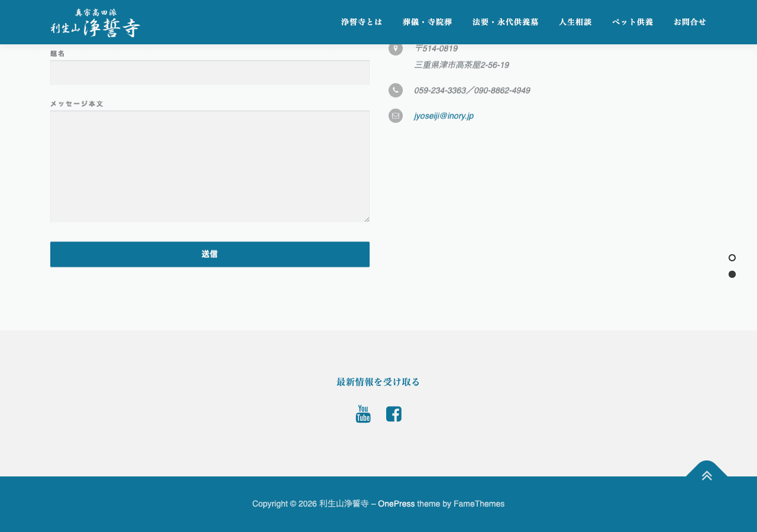Click the address text 三重県津市高茶屋2-56-19
Screen dimensions: 757x532
coord(461,65)
